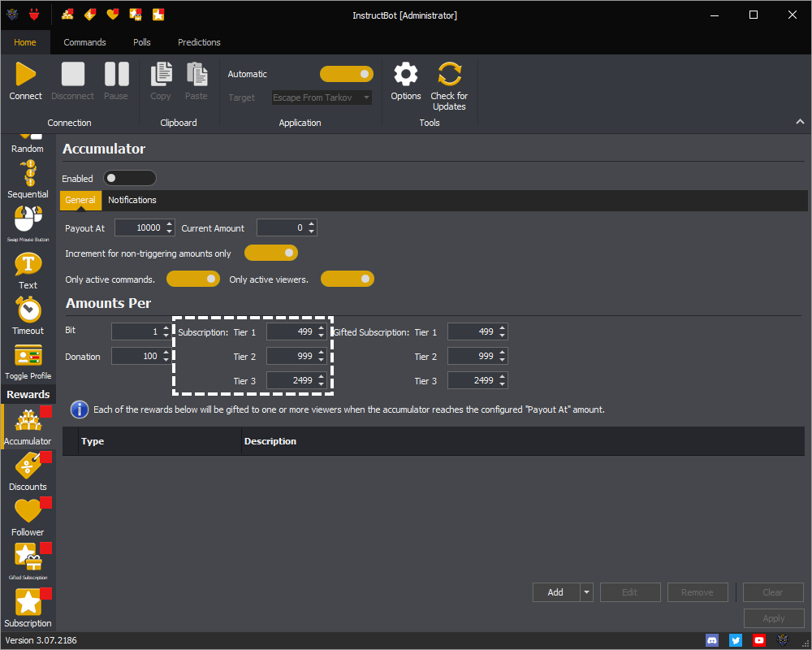Switch to the Polls ribbon tab
This screenshot has width=812, height=650.
tap(142, 42)
